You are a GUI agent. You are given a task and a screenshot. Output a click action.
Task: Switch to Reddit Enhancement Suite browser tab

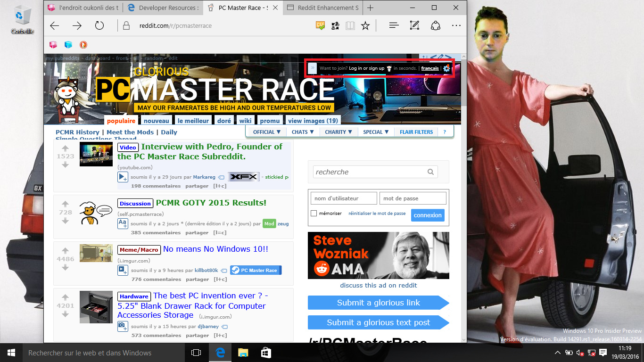tap(323, 8)
